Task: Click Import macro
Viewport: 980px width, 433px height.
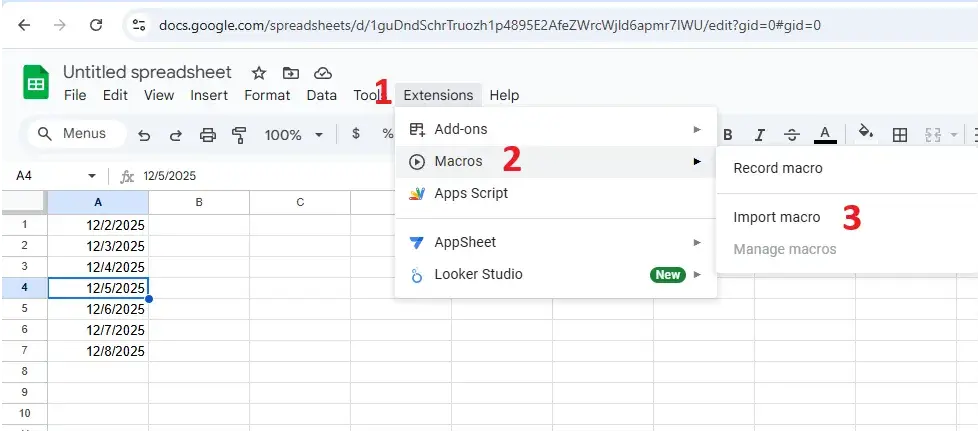Action: click(x=777, y=217)
